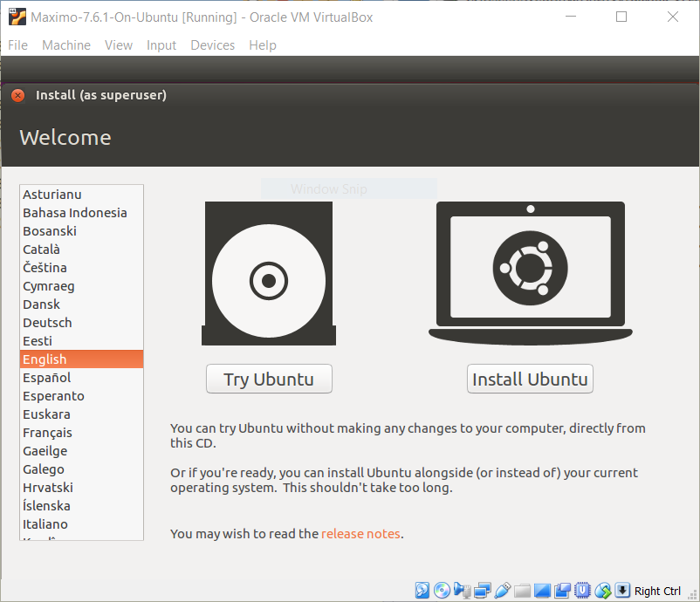
Task: Select Íslenska language
Action: (x=81, y=506)
